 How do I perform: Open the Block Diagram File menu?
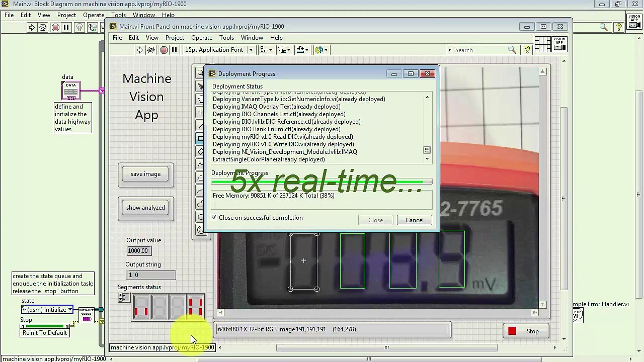pyautogui.click(x=9, y=15)
